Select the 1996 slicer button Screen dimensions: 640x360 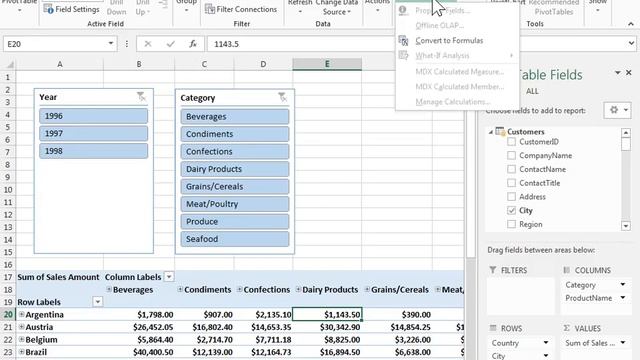[93, 116]
